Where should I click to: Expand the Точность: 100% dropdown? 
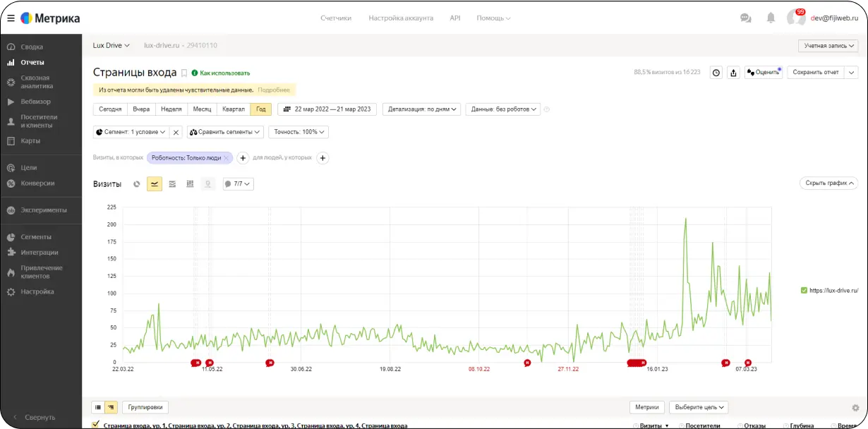click(x=299, y=132)
